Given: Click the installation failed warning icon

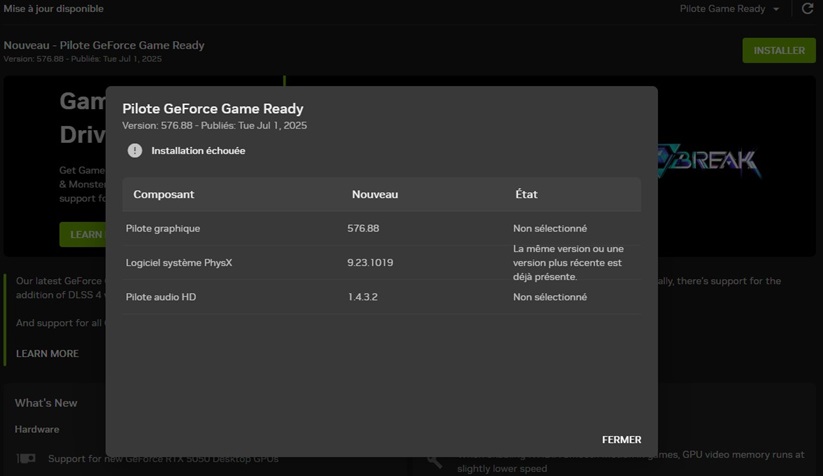Looking at the screenshot, I should pos(135,151).
